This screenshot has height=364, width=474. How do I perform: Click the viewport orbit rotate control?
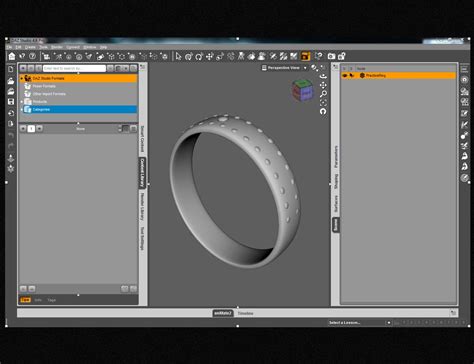323,76
